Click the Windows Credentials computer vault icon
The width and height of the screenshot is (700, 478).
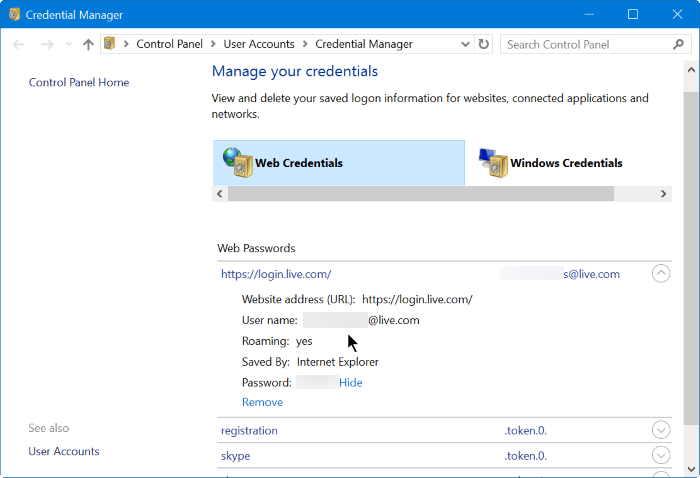[x=493, y=162]
